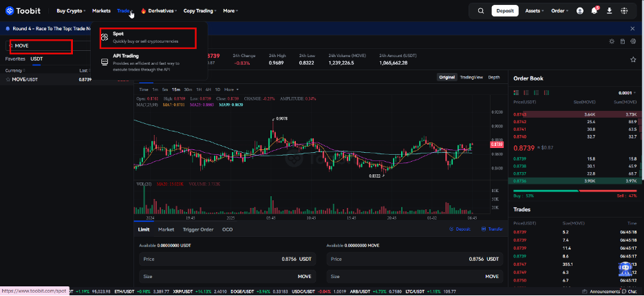Click the Transfer link above order form
The image size is (644, 296).
(493, 229)
